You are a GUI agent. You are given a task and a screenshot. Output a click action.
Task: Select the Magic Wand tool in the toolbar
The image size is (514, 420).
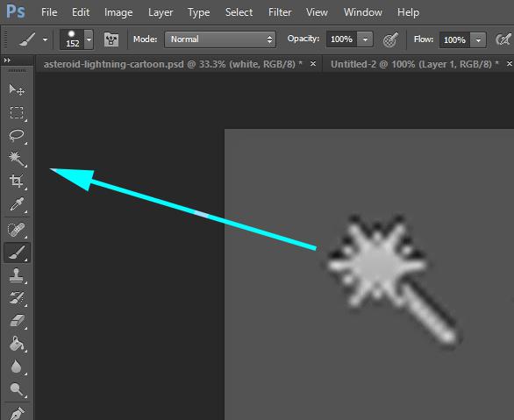coord(17,158)
